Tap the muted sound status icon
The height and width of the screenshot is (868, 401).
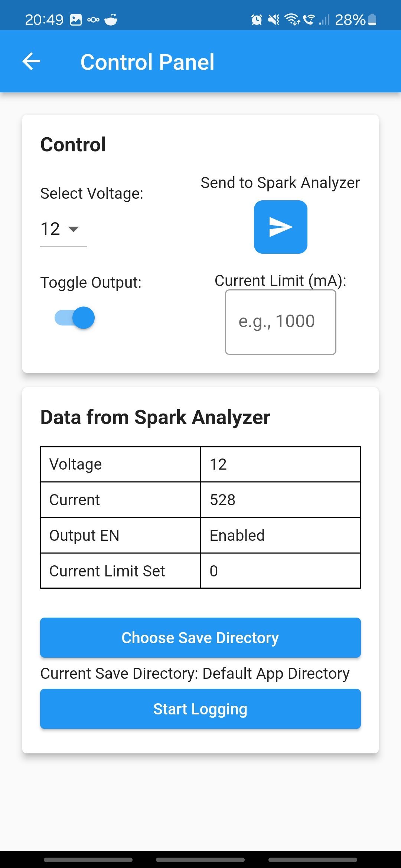click(274, 20)
